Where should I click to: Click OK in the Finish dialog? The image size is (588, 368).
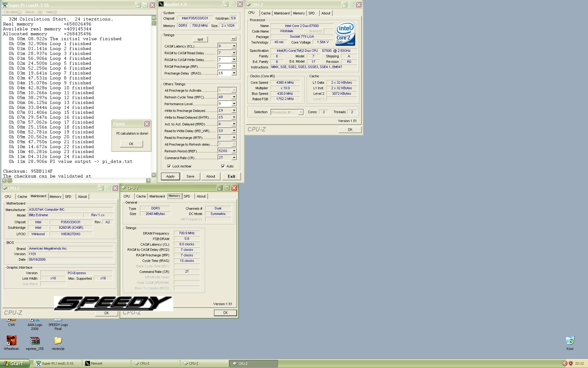click(x=131, y=144)
